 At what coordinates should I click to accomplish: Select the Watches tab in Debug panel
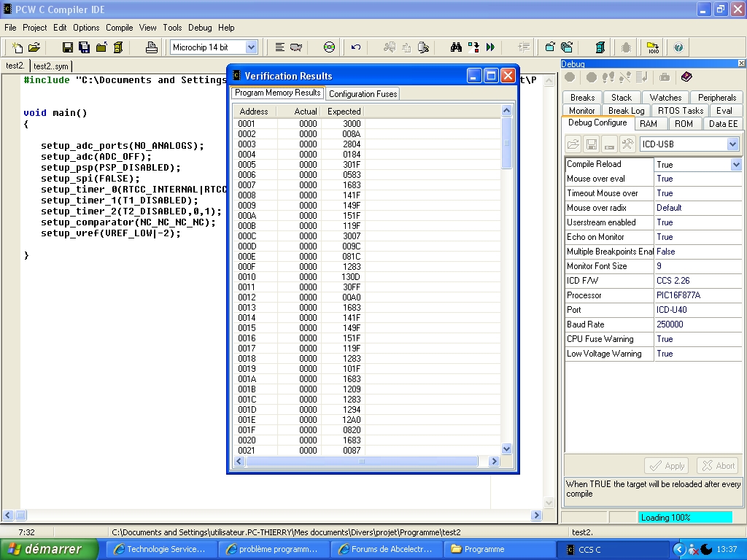[x=665, y=97]
